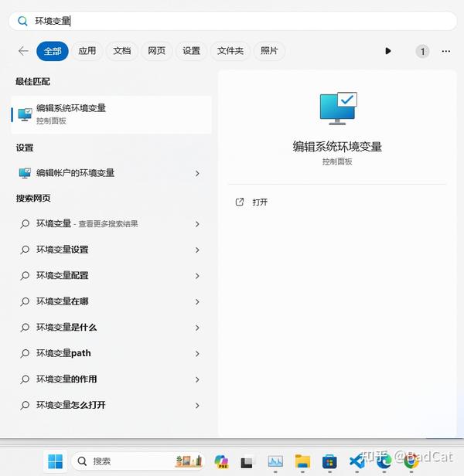Select the 文件夹 filter tab
Image resolution: width=464 pixels, height=476 pixels.
click(x=230, y=51)
